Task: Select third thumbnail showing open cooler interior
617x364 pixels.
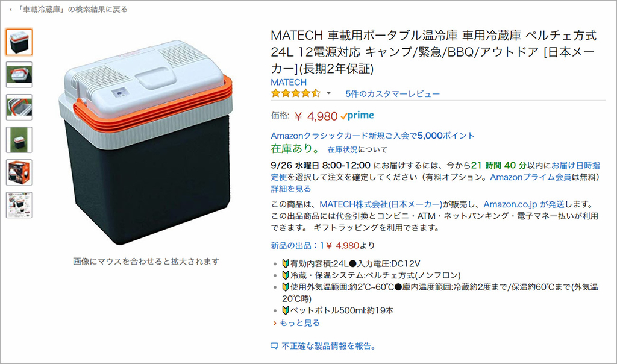Action: pyautogui.click(x=19, y=107)
